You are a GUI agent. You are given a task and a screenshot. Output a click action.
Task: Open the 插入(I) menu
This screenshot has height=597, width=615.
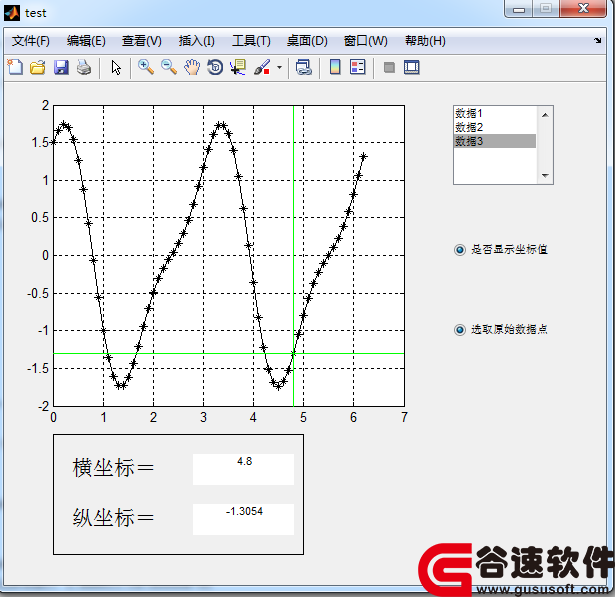(x=197, y=41)
